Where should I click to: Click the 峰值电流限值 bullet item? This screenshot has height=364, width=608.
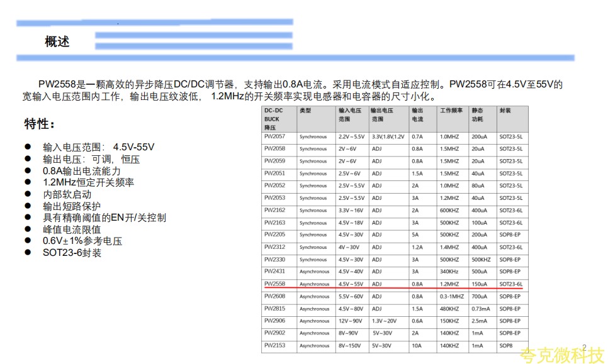point(72,229)
